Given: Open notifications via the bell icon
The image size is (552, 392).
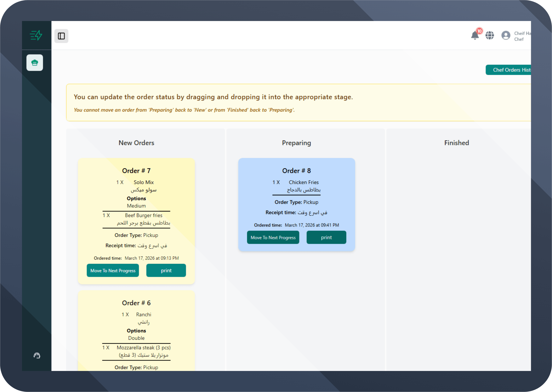Looking at the screenshot, I should coord(475,37).
